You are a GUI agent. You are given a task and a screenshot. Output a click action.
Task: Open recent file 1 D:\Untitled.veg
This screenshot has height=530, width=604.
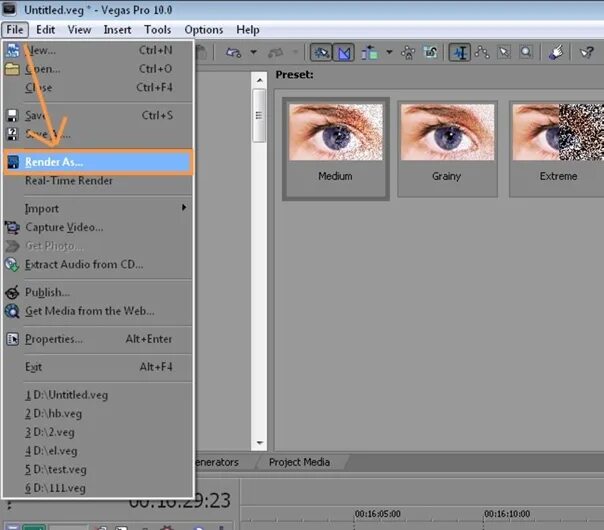(x=98, y=395)
